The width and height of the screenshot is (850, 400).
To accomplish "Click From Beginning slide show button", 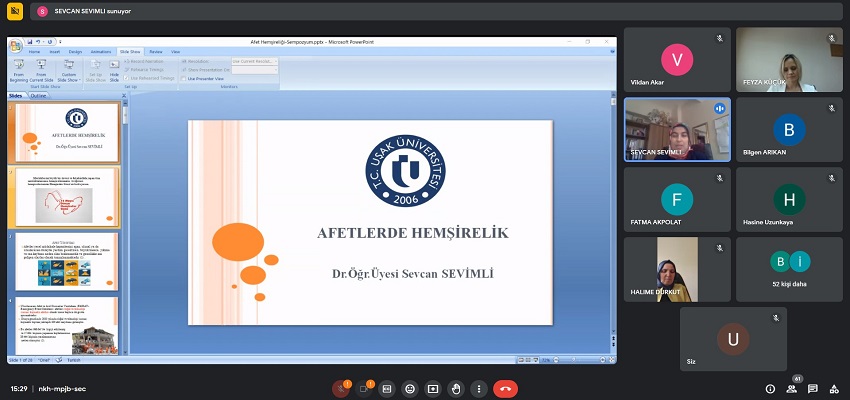I will tap(18, 70).
